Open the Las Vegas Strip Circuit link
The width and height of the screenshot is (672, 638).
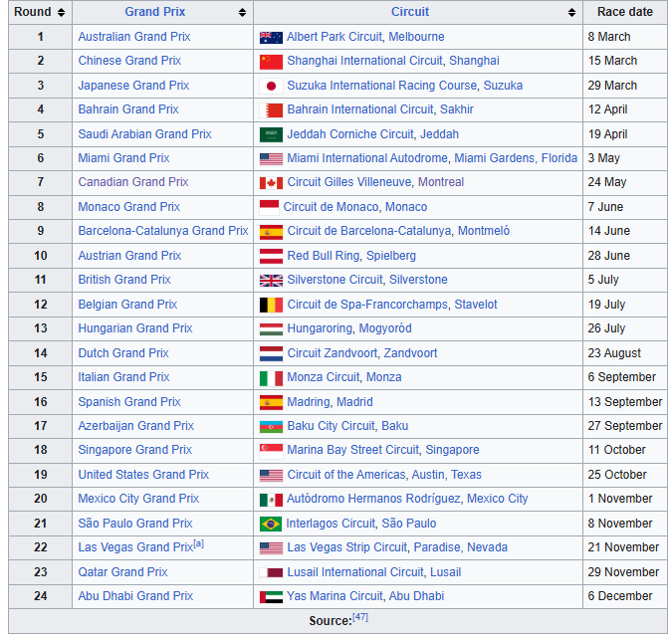347,547
